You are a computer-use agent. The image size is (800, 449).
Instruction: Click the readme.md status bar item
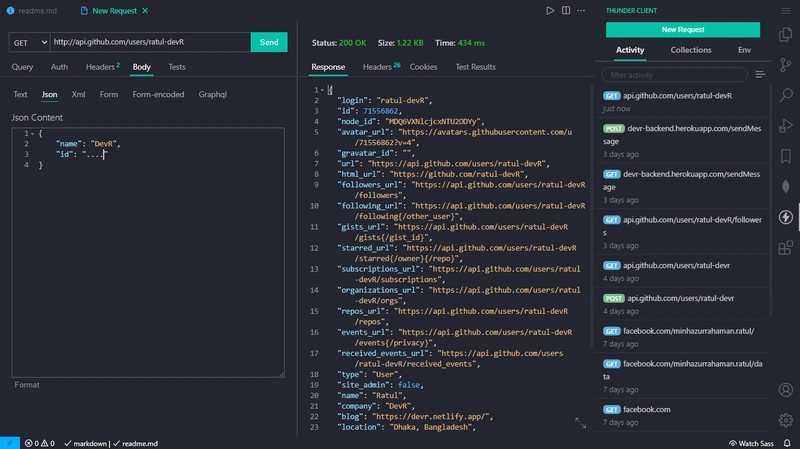[x=136, y=443]
